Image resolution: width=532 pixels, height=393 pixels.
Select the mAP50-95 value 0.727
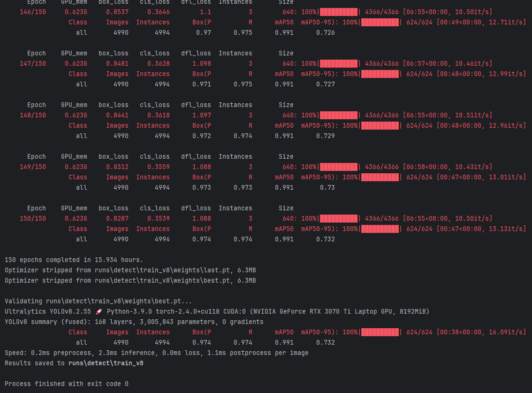pyautogui.click(x=326, y=84)
